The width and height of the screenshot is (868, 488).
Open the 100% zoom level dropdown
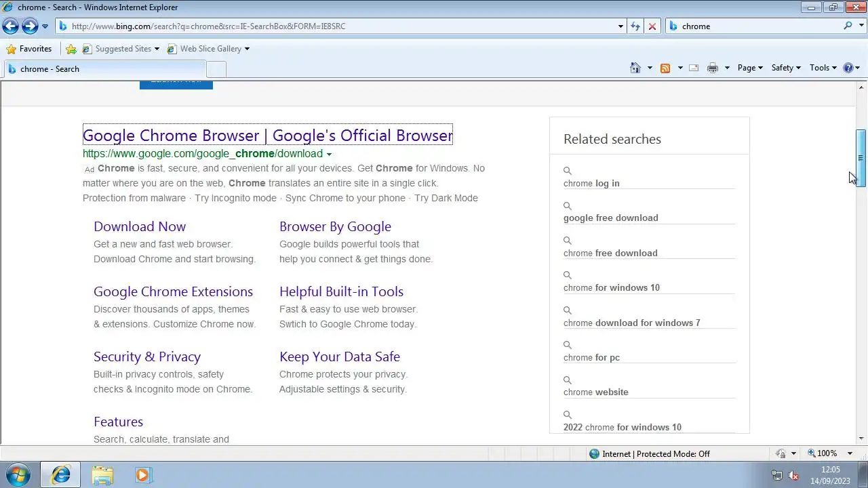pos(850,454)
